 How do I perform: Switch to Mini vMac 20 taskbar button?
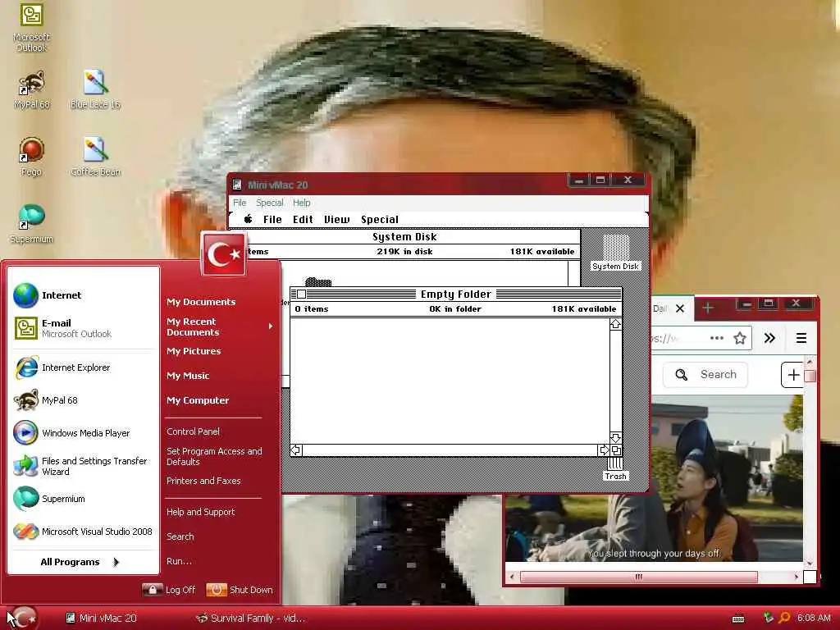(x=102, y=619)
